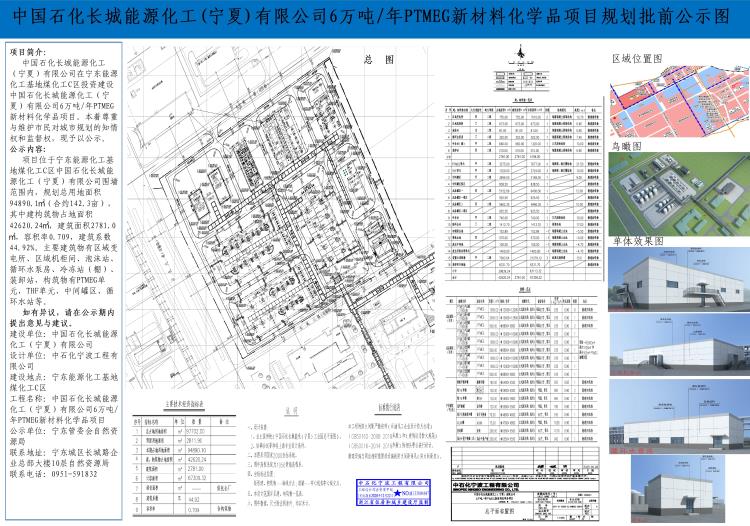Click the '94890.10' cell in the indicator table
Screen dimensions: 750x526
pos(196,450)
